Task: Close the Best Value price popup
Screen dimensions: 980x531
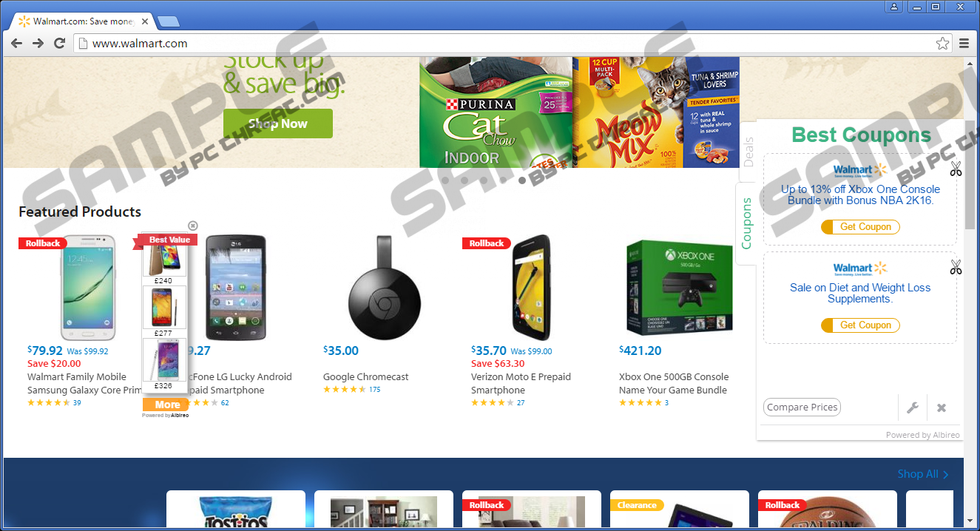Action: coord(193,226)
